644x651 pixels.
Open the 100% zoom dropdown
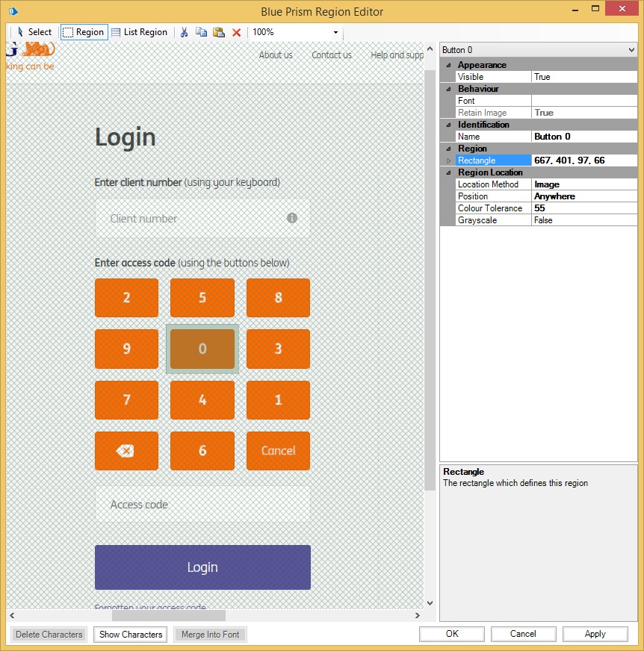335,32
